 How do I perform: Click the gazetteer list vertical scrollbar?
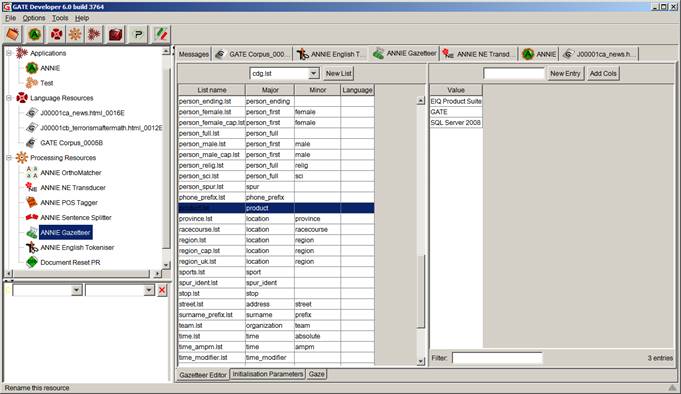pos(420,231)
